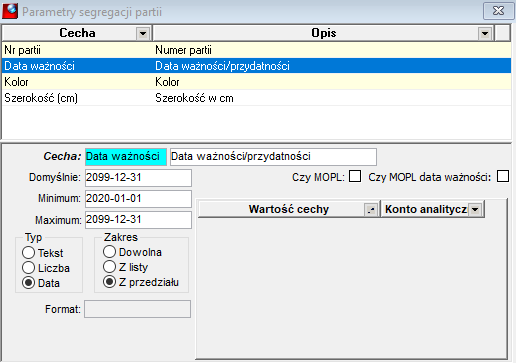
Task: Click the Format input field
Action: click(x=137, y=309)
